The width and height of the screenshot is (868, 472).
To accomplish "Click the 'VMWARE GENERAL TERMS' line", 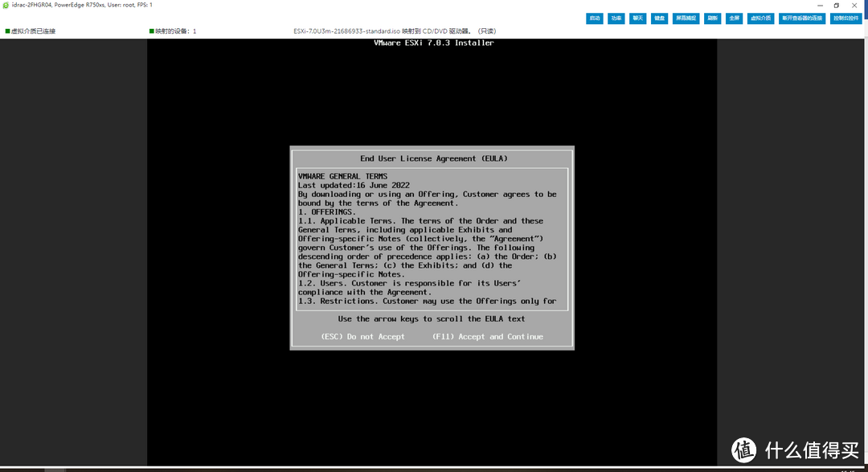I will click(x=342, y=176).
